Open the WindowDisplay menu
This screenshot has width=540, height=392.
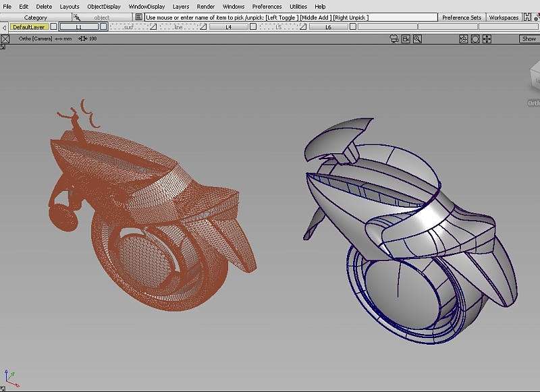(x=146, y=7)
